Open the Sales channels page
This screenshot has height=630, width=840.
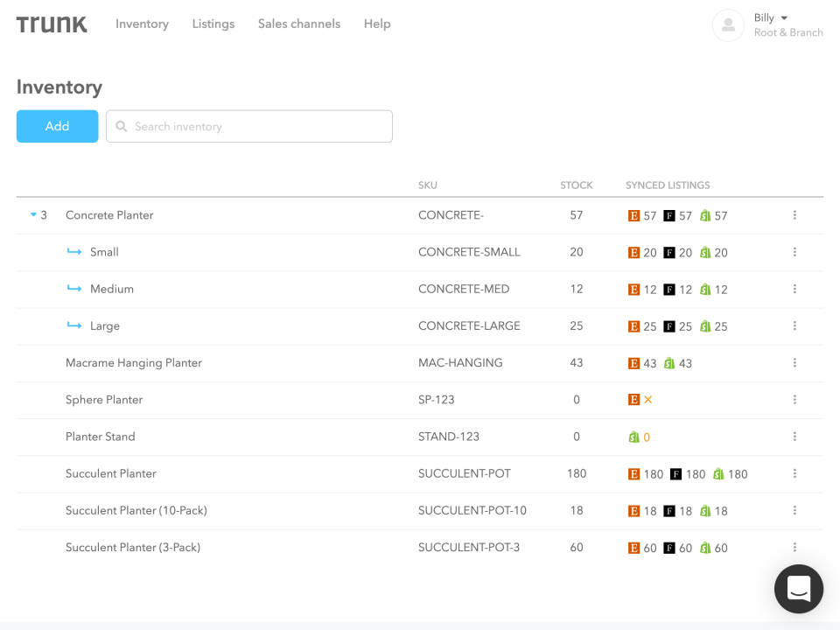click(x=299, y=24)
